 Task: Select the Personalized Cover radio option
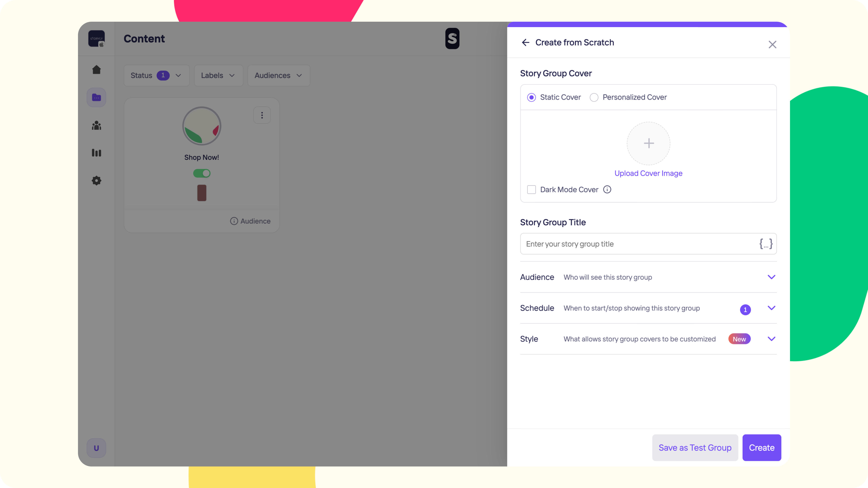594,97
